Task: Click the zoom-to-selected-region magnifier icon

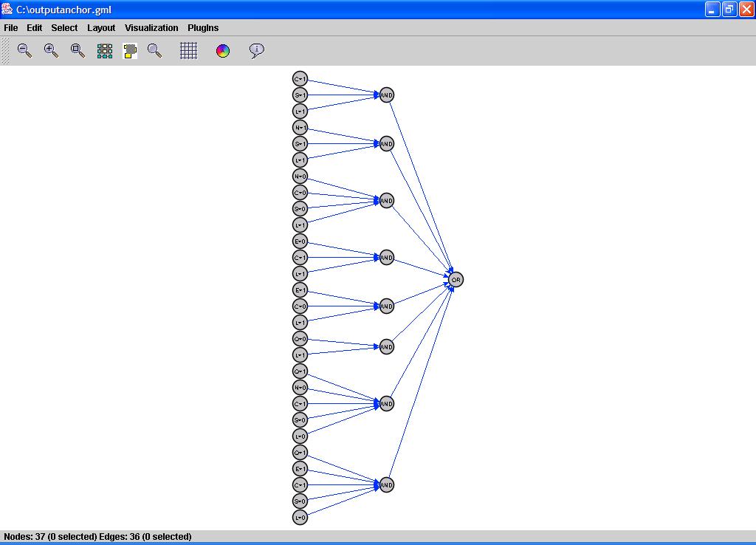Action: pyautogui.click(x=78, y=51)
